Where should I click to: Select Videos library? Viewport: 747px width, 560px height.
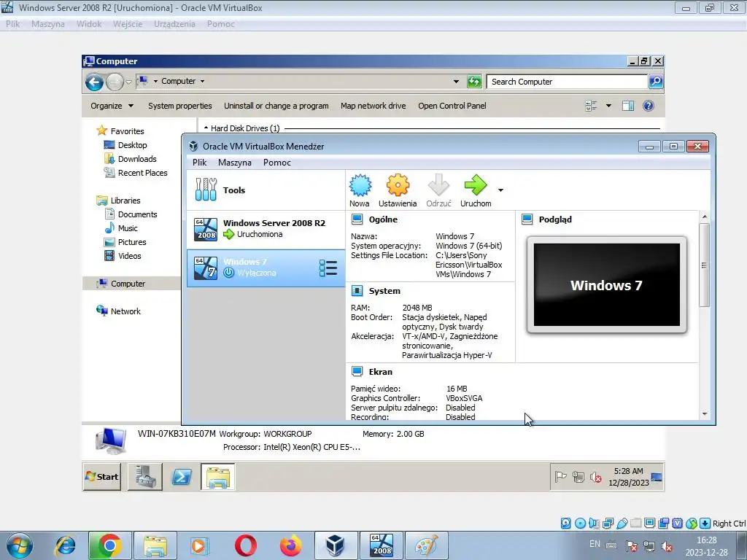pyautogui.click(x=123, y=256)
